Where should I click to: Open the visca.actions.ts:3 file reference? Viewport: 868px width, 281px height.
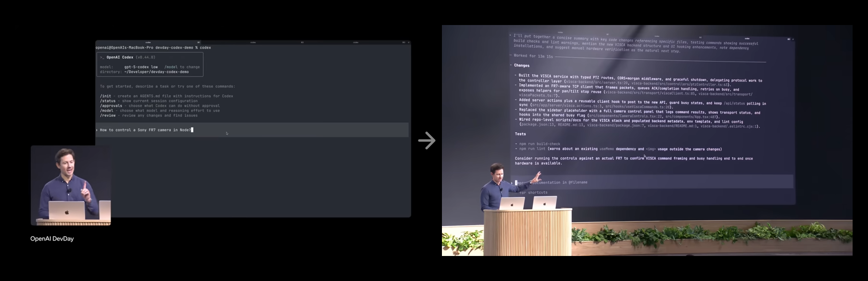(x=567, y=106)
